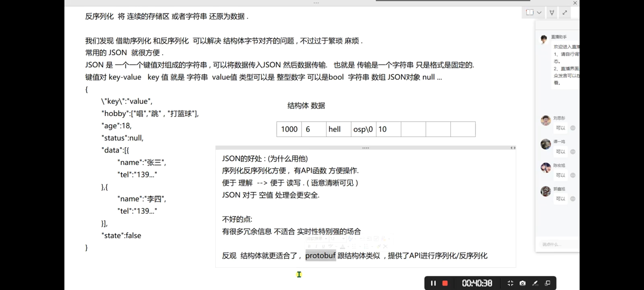
Task: Collapse the recording toolbar with shrink icon
Action: (510, 283)
